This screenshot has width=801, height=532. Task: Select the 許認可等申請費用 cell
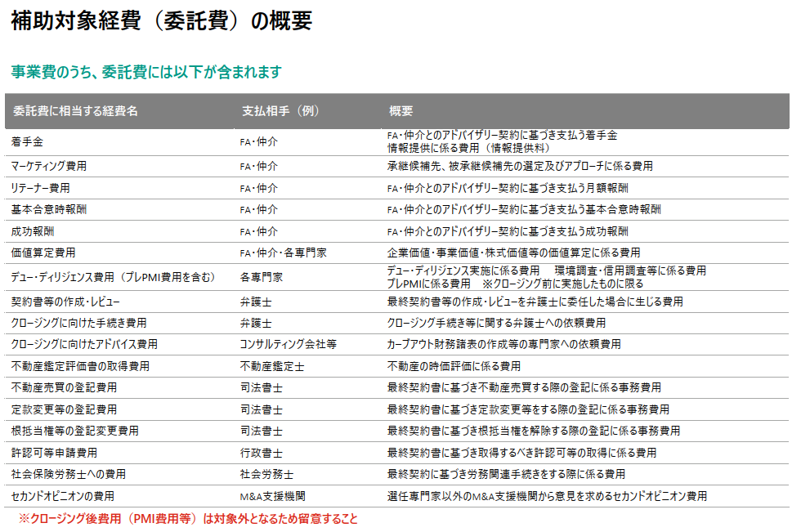click(54, 454)
